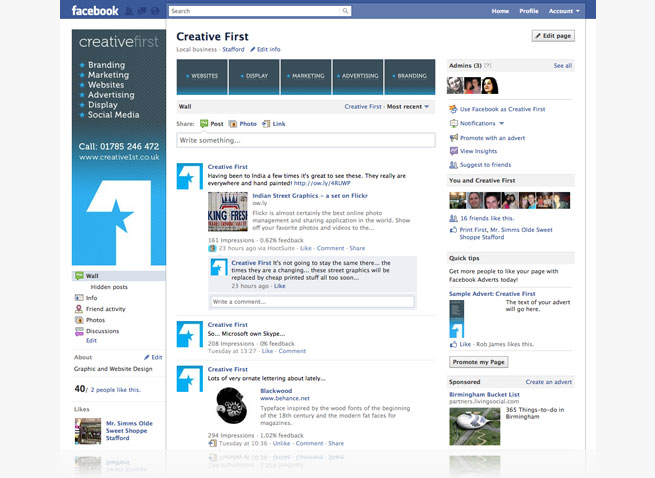Click pencil icon in About section
The image size is (655, 478).
coord(147,357)
